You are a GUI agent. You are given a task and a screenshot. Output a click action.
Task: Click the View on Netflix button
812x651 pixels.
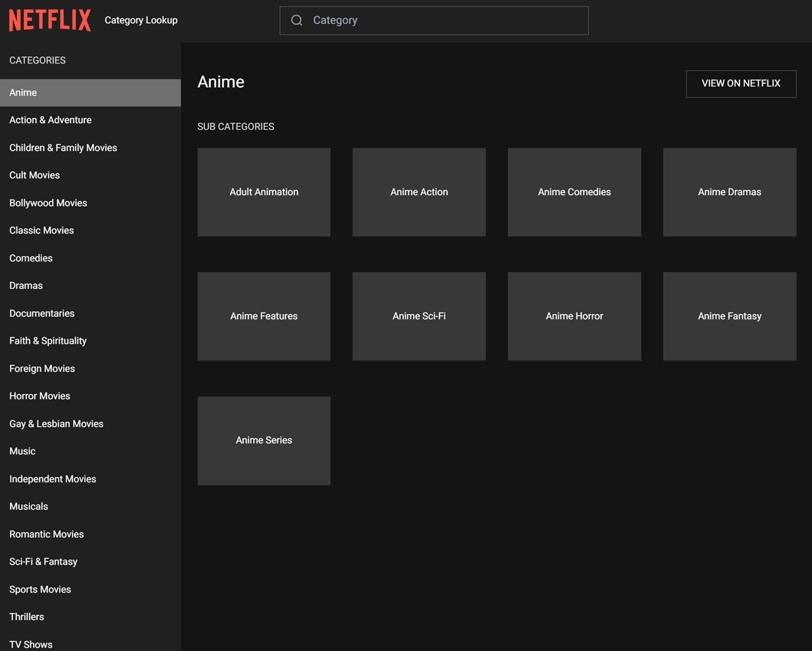pyautogui.click(x=741, y=83)
